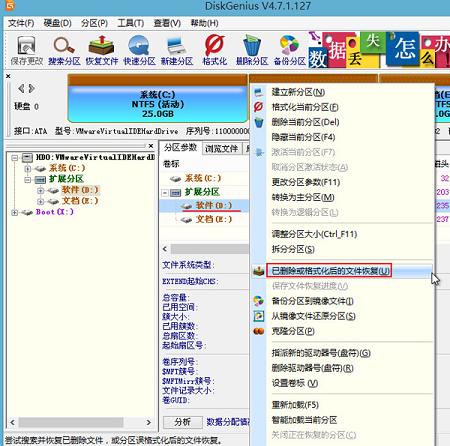Open the 文件(F) menu
This screenshot has width=450, height=446.
[21, 23]
